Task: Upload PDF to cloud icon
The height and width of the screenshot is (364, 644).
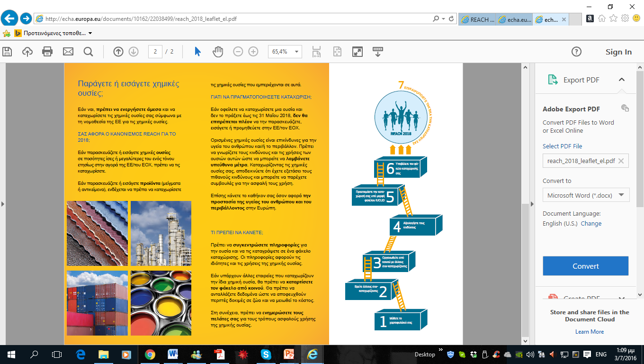Action: coord(27,52)
